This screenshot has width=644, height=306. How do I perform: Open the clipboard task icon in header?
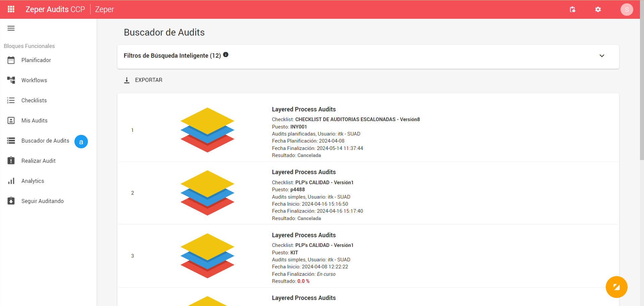(573, 9)
